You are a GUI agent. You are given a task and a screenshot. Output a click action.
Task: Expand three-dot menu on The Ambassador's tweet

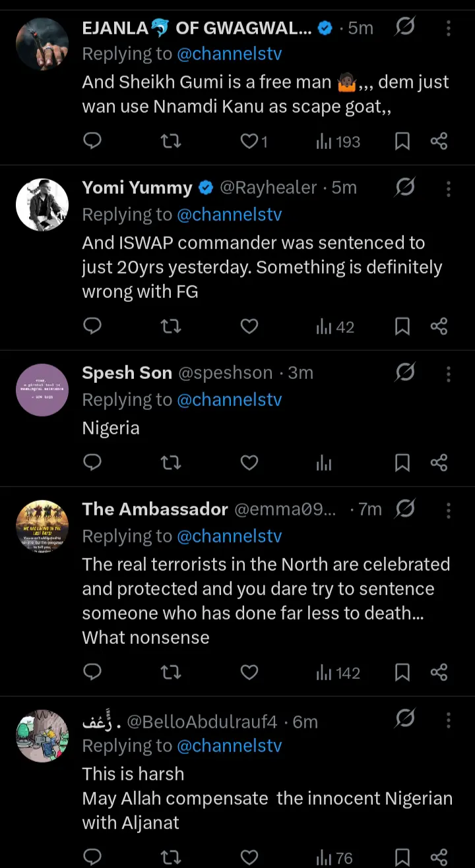click(x=449, y=509)
